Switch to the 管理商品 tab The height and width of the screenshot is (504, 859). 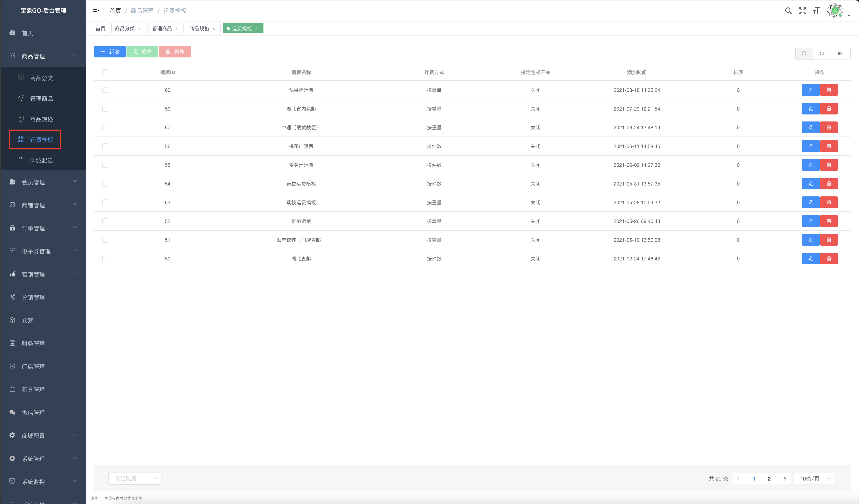tap(162, 28)
